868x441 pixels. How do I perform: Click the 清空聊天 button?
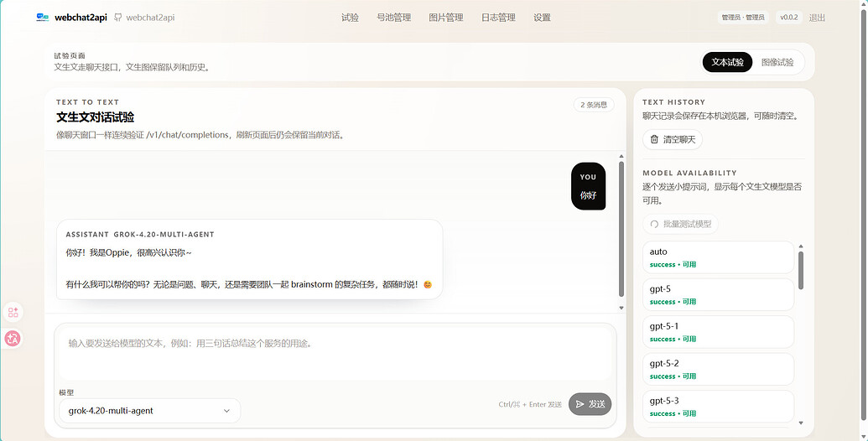(673, 139)
